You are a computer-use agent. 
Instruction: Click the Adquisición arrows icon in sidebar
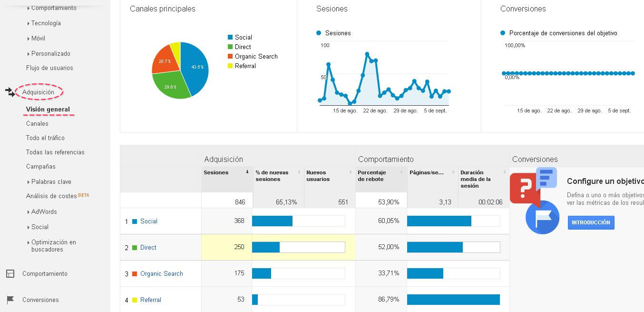click(x=10, y=92)
